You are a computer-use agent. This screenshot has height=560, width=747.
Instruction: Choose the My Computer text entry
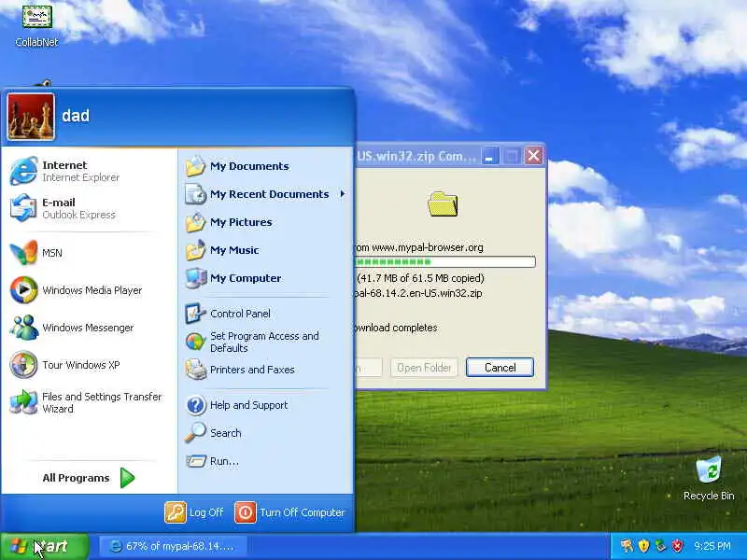tap(246, 278)
